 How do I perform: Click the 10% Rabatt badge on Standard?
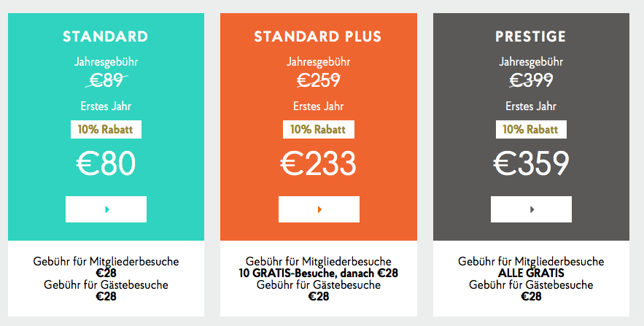(x=106, y=129)
